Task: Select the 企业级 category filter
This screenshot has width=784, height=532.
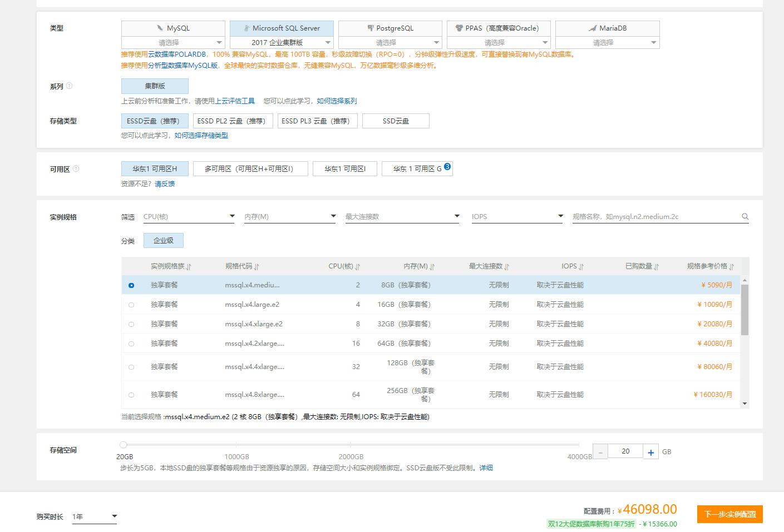Action: pos(164,240)
